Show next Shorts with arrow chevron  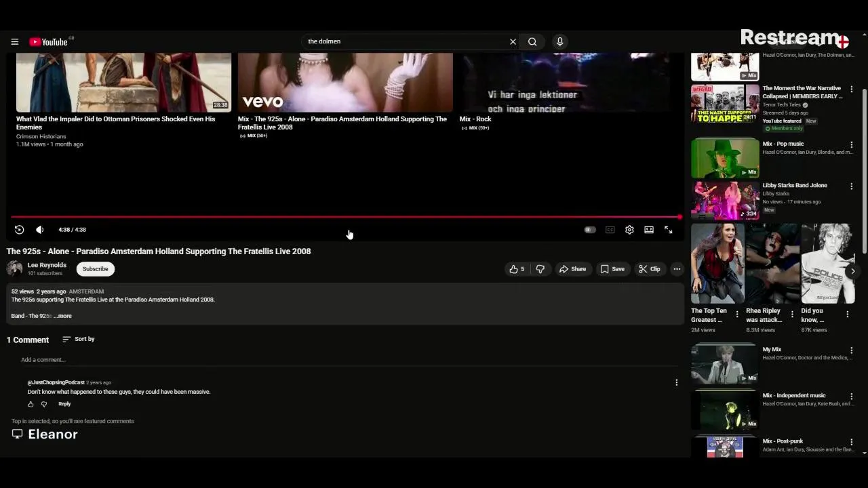point(852,271)
